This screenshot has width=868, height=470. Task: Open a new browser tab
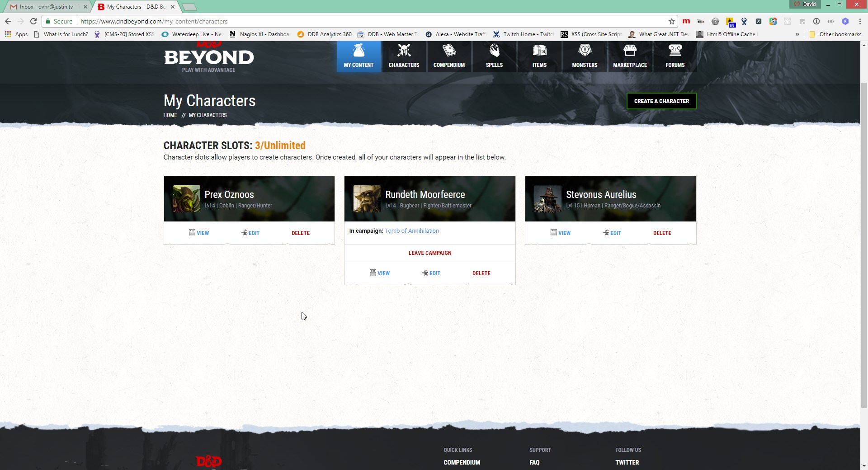tap(189, 7)
